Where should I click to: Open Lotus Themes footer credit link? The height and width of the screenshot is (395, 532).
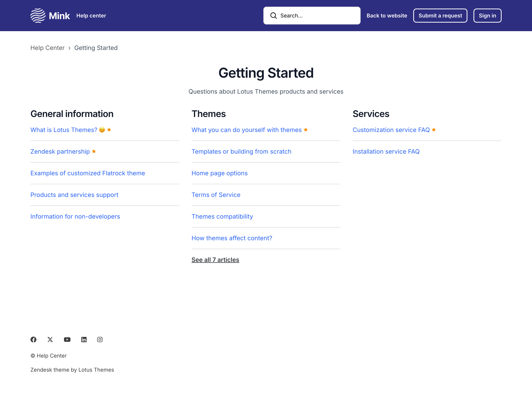(96, 370)
